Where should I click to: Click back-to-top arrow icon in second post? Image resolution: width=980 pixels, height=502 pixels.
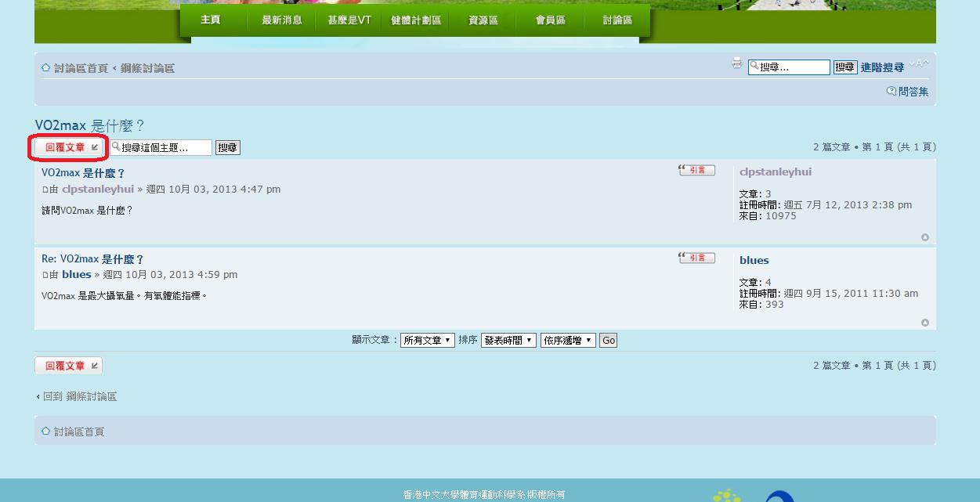[x=924, y=323]
